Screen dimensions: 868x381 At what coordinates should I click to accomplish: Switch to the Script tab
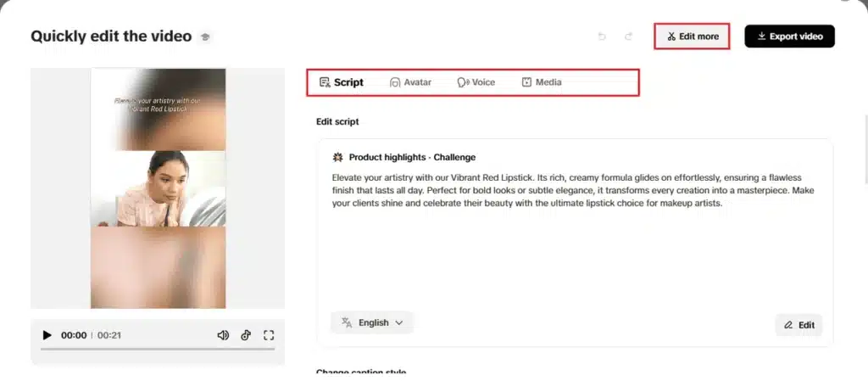(x=341, y=82)
